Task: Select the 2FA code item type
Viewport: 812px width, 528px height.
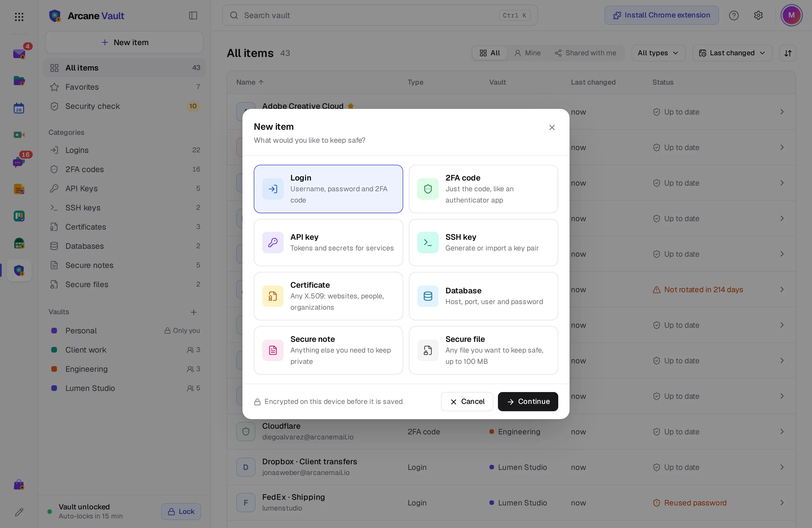Action: click(484, 189)
